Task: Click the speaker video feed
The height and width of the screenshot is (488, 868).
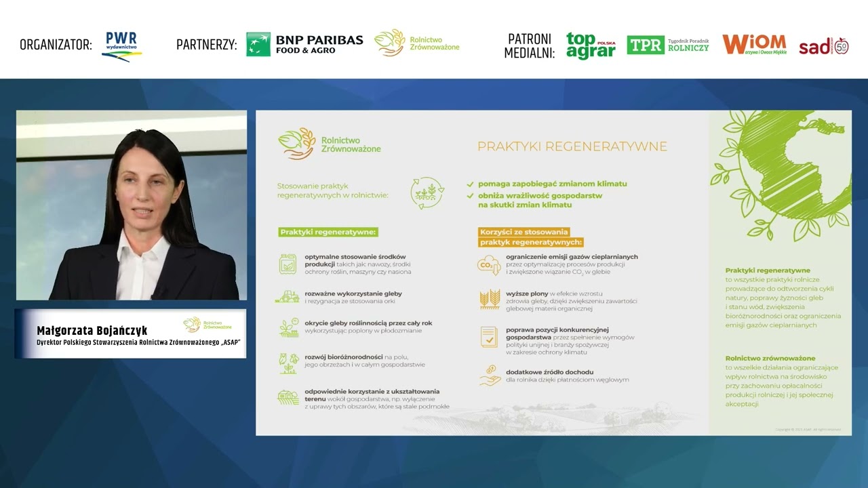Action: click(132, 205)
